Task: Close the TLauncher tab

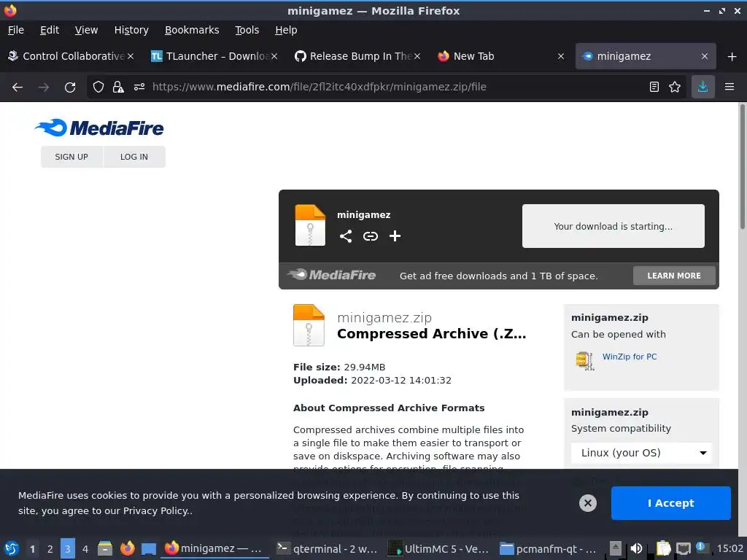Action: point(274,56)
